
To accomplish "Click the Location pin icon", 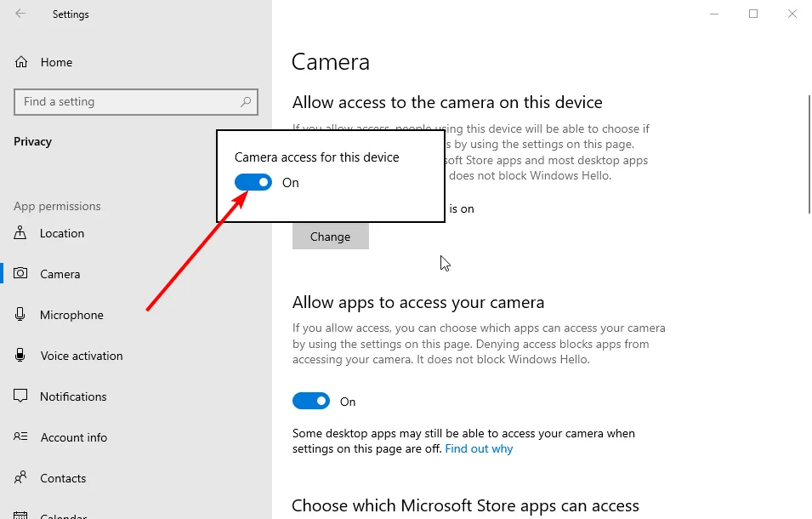I will (x=21, y=233).
